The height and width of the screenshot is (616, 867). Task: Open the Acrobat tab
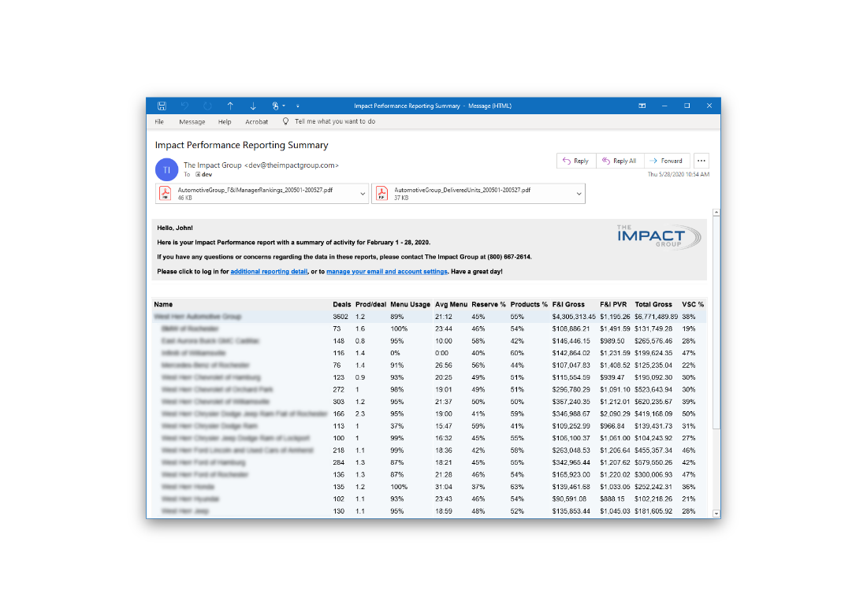257,121
